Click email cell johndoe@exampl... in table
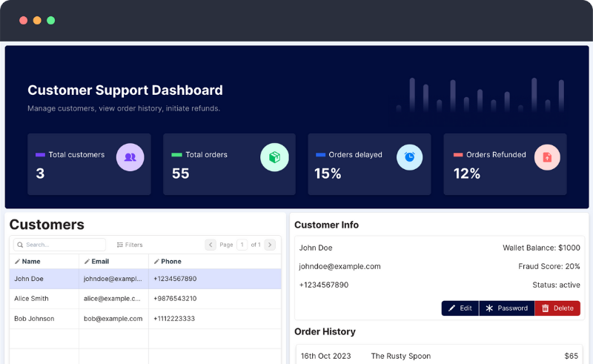This screenshot has height=364, width=593. pyautogui.click(x=113, y=279)
